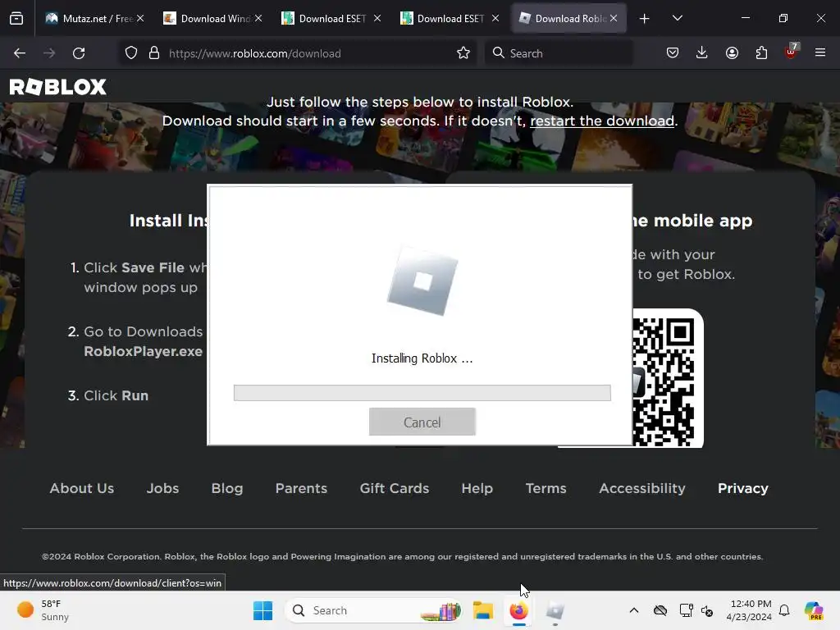View site security padlock info

[x=154, y=53]
